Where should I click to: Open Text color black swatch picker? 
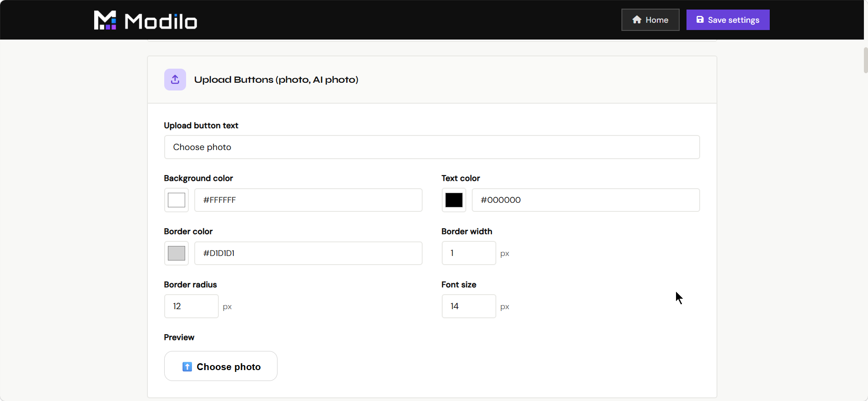[454, 200]
